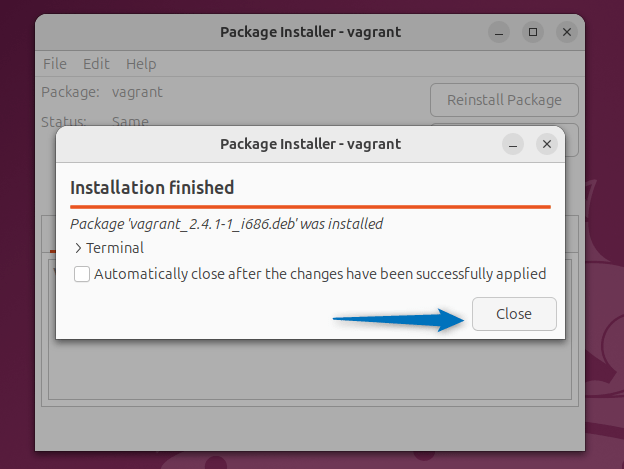Minimize the main Package Installer window

click(x=499, y=32)
